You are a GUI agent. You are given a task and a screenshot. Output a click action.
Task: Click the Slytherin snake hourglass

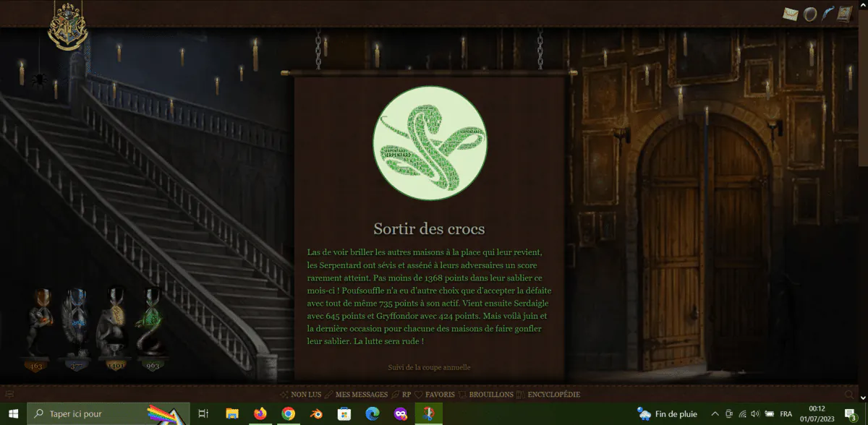(152, 322)
